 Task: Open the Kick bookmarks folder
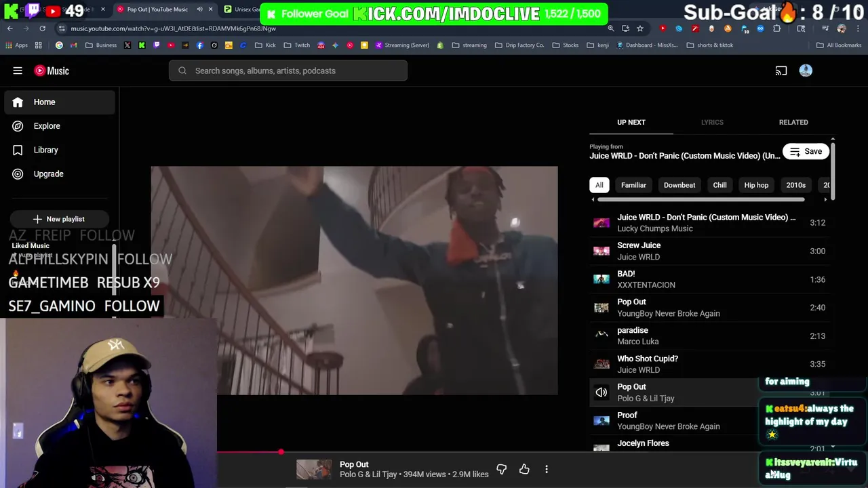pyautogui.click(x=265, y=45)
